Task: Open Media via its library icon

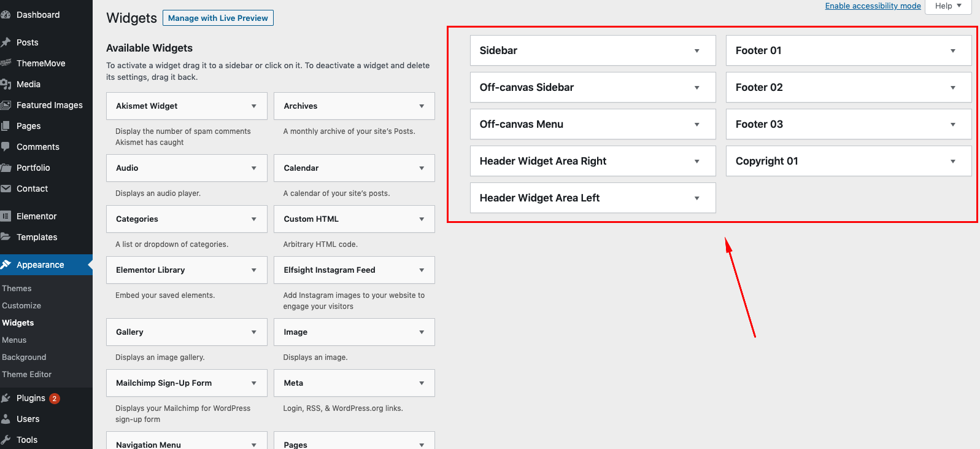Action: coord(9,84)
